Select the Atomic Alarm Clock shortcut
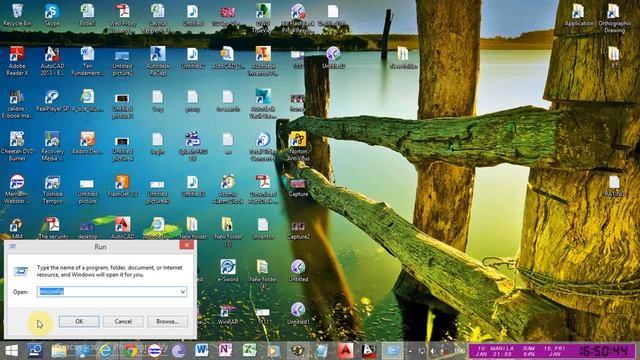 228,189
